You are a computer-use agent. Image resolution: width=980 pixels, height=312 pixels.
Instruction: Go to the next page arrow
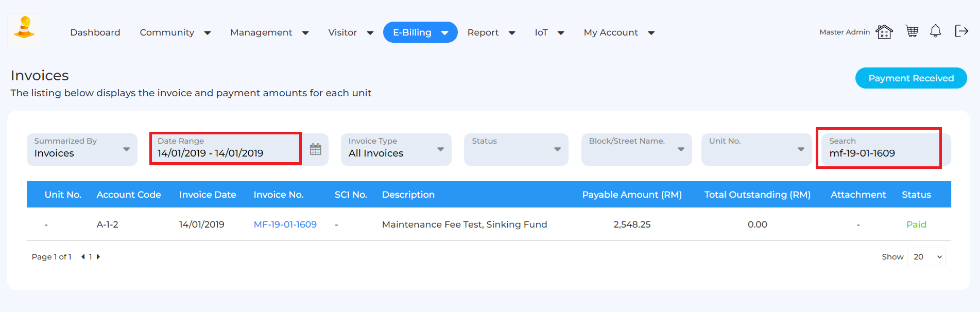(98, 257)
